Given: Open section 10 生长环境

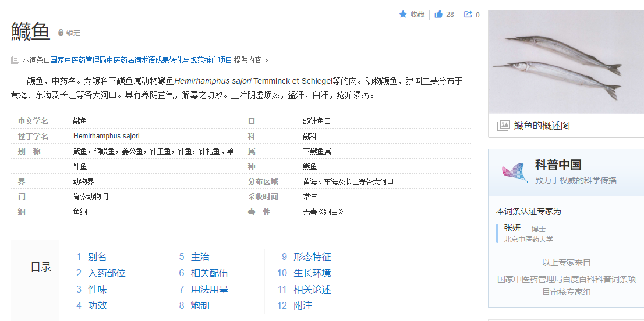Looking at the screenshot, I should (312, 273).
